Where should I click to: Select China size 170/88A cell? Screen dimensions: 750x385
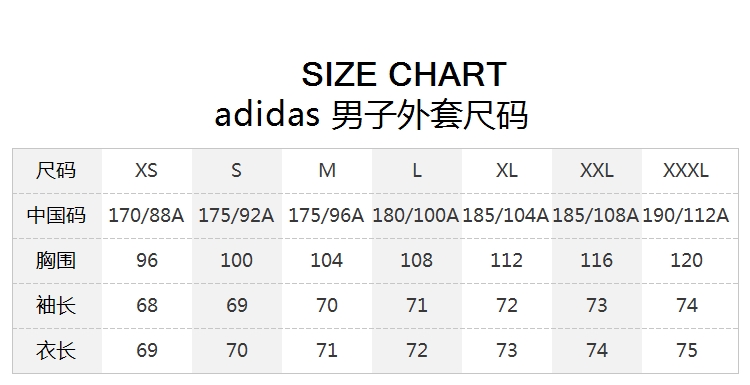pos(146,215)
